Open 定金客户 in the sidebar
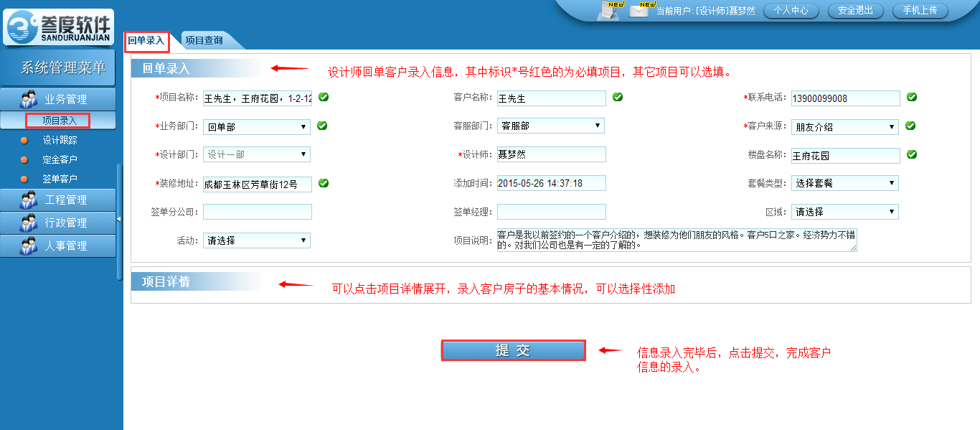980x430 pixels. [60, 159]
